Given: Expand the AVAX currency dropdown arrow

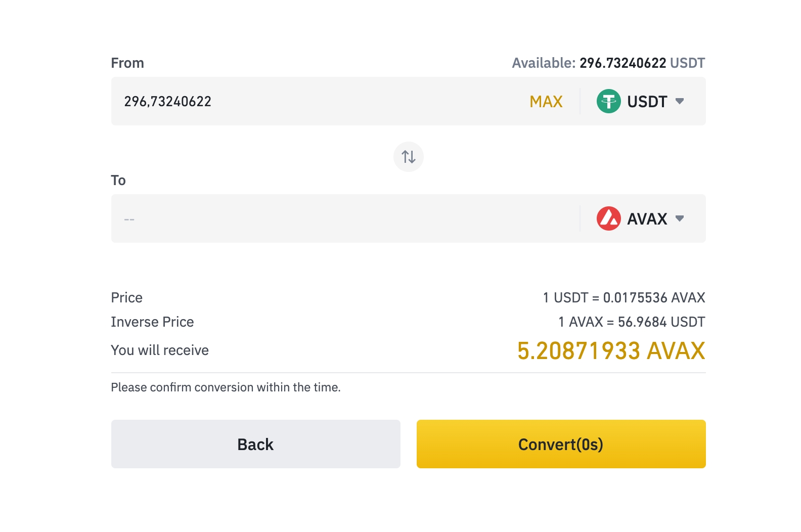Looking at the screenshot, I should (680, 218).
